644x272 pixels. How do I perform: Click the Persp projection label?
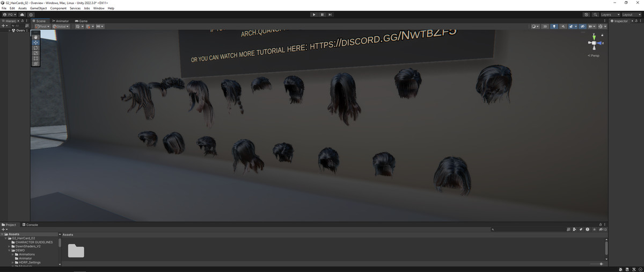point(594,55)
